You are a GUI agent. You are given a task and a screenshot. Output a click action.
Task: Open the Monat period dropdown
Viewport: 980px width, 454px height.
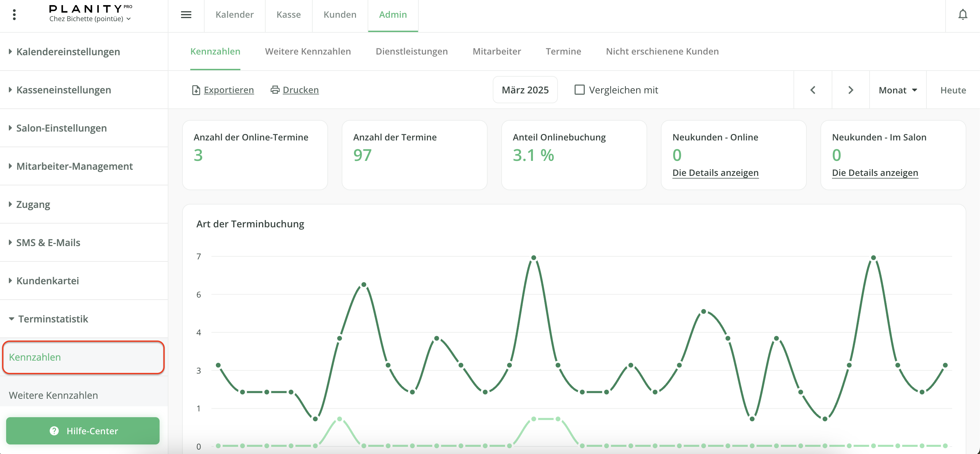pos(897,90)
